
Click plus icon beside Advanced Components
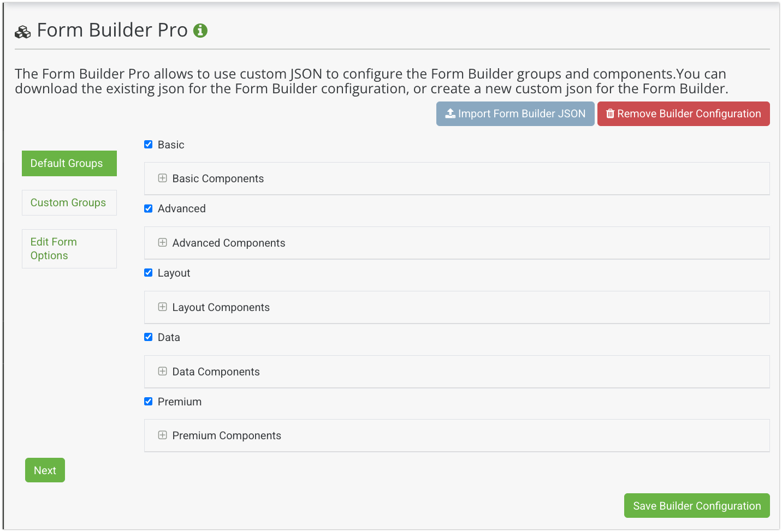pos(162,242)
